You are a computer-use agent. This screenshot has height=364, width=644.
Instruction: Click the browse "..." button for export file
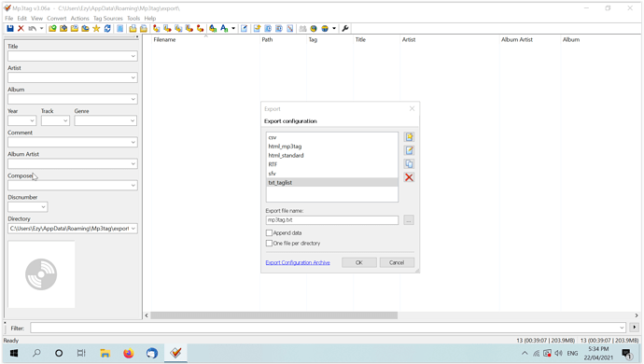point(409,220)
